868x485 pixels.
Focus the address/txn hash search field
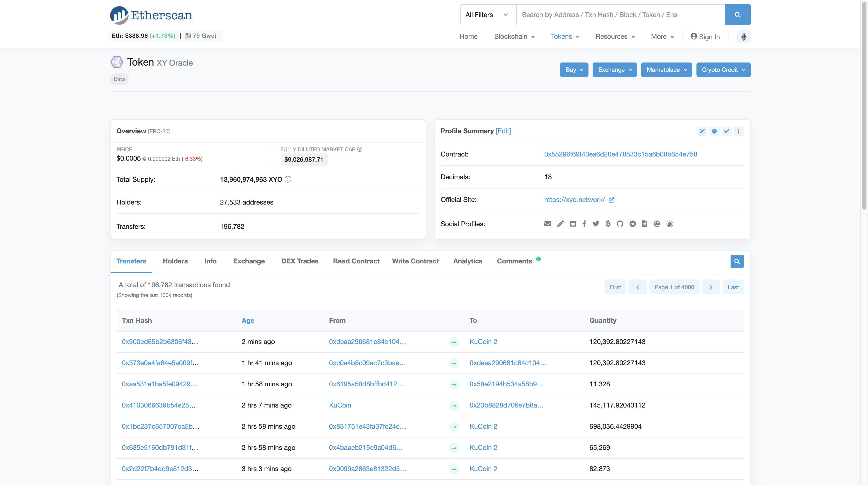click(x=620, y=15)
